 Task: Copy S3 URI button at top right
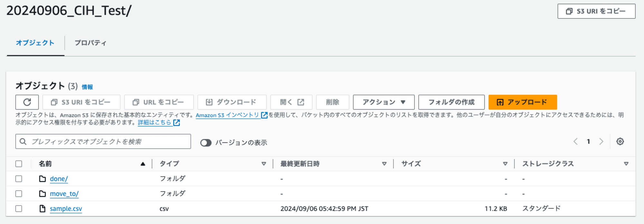pyautogui.click(x=596, y=11)
